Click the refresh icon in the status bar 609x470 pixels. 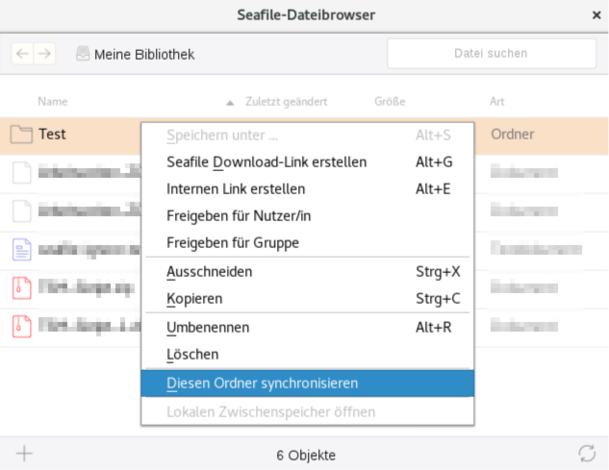[x=585, y=454]
